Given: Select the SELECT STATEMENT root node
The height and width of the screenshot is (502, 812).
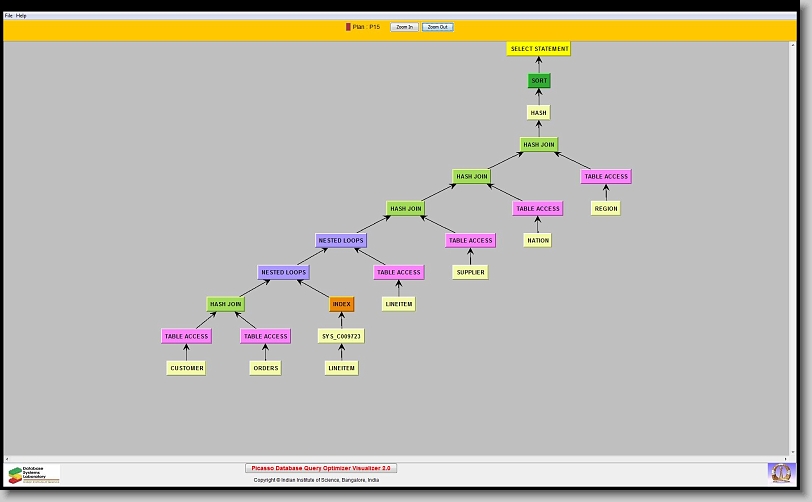Looking at the screenshot, I should pyautogui.click(x=539, y=49).
